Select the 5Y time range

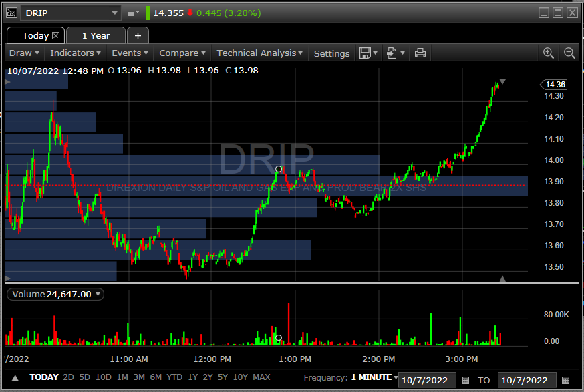click(x=223, y=377)
